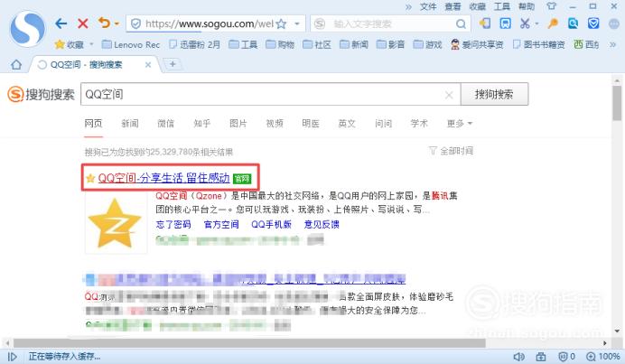Switch to the 视频 search category
The image size is (625, 364).
[275, 124]
